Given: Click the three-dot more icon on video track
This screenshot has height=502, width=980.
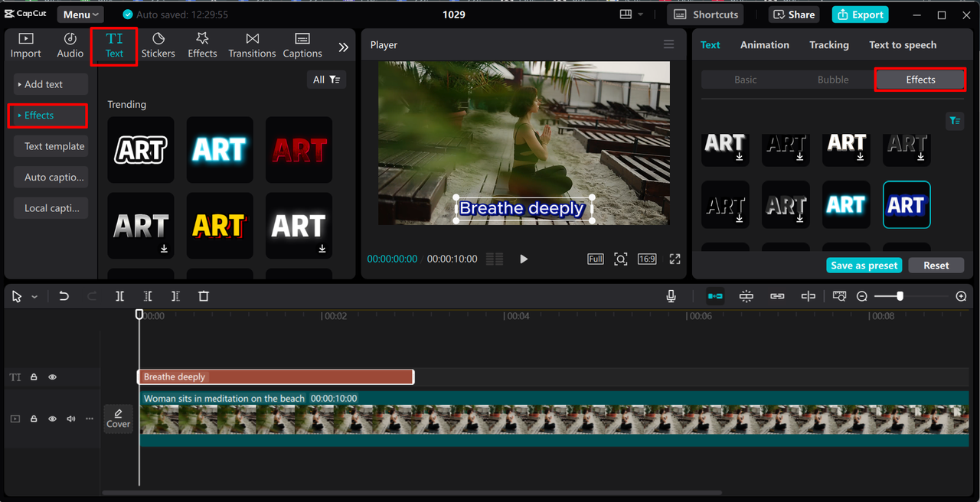Looking at the screenshot, I should [x=90, y=419].
